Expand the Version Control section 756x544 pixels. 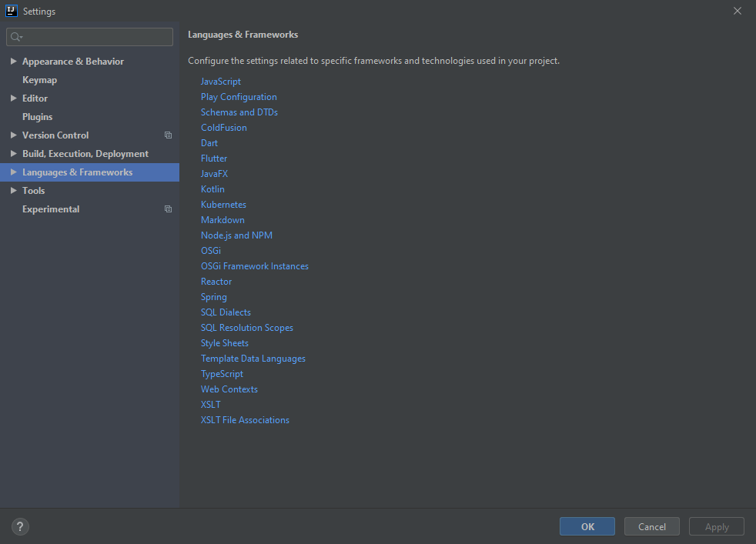13,135
